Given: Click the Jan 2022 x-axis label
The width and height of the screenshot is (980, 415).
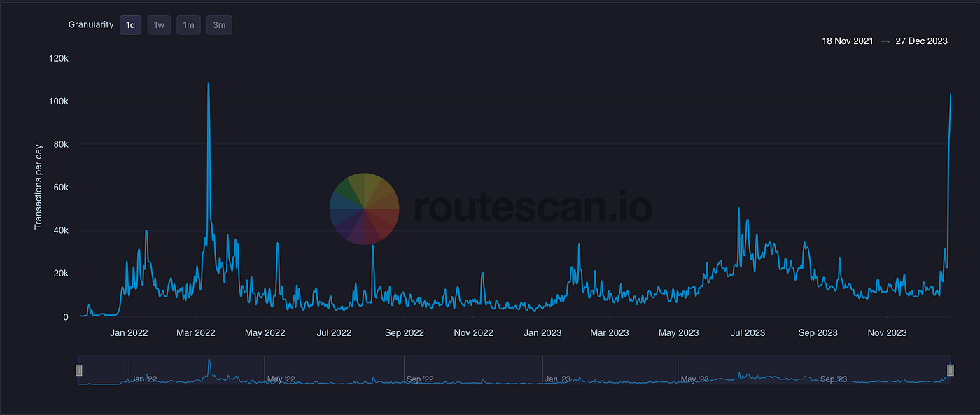Looking at the screenshot, I should click(x=129, y=332).
